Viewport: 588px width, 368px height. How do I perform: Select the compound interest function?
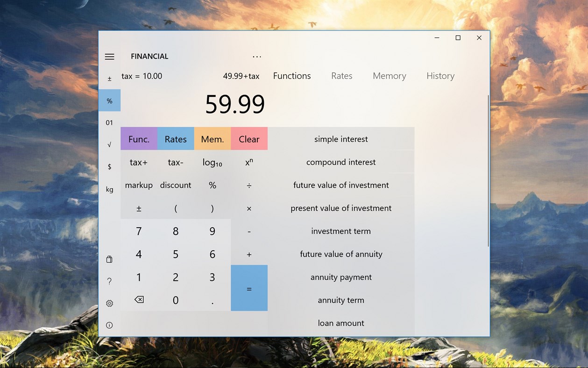[340, 162]
